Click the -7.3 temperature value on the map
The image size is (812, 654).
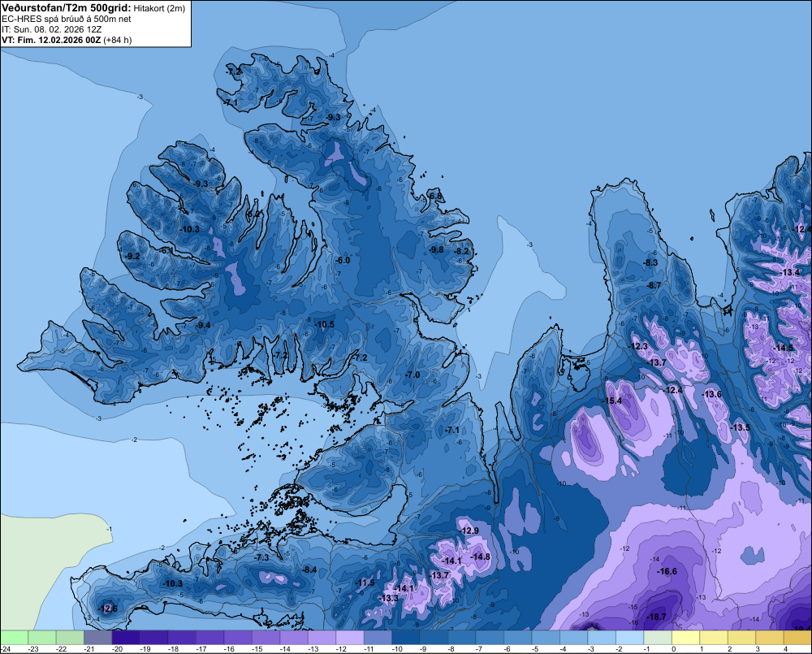point(262,557)
